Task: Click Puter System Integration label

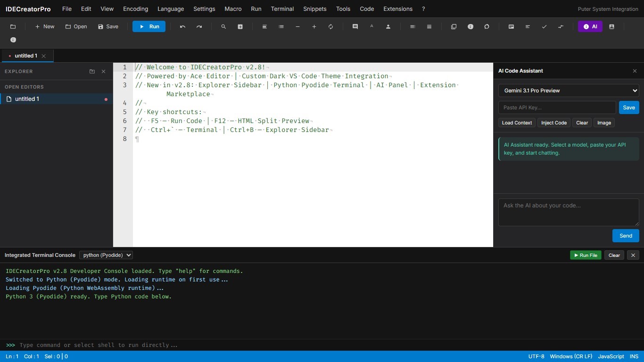Action: [608, 9]
